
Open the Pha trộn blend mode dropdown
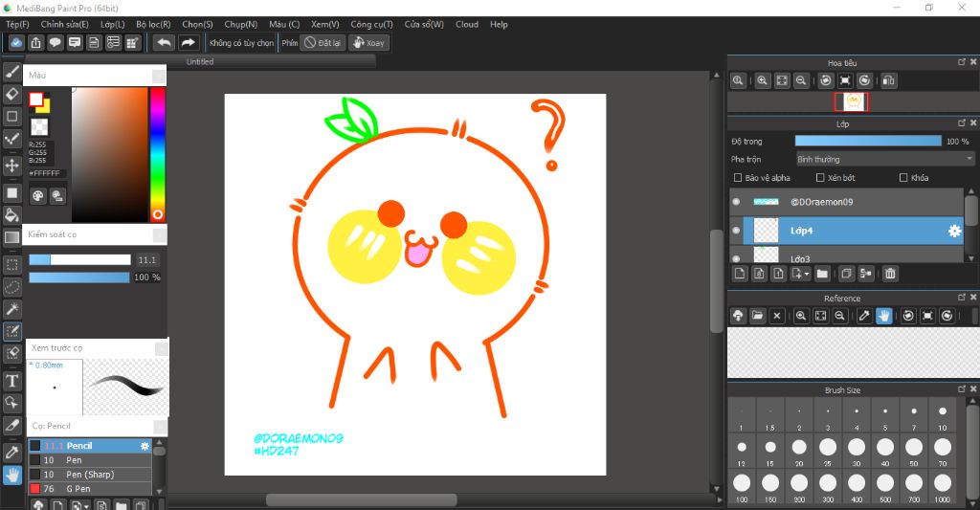click(885, 160)
